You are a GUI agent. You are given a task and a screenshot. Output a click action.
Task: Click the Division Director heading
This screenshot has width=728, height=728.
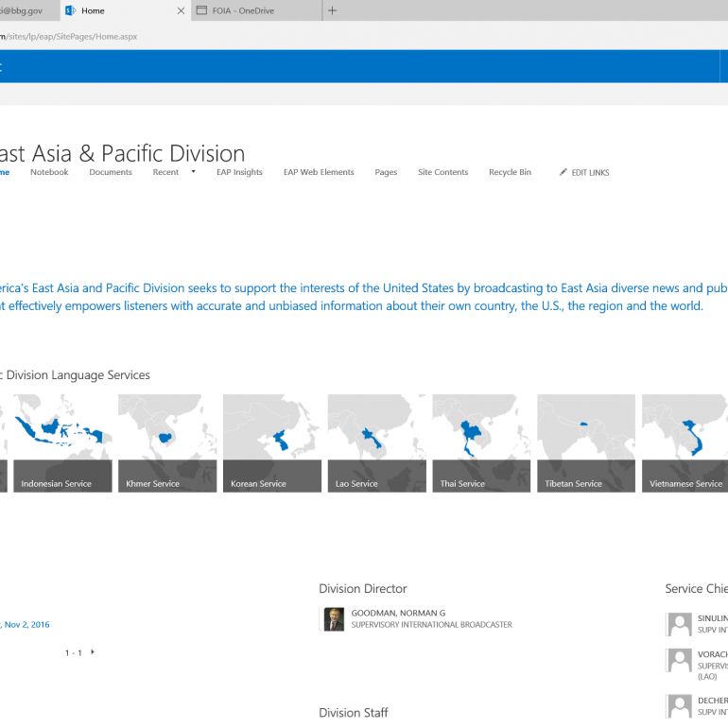tap(363, 589)
